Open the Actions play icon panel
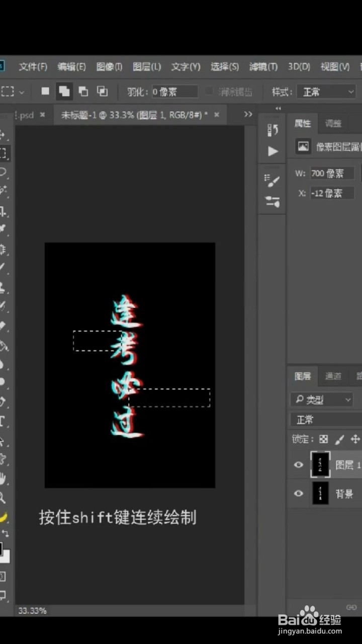This screenshot has width=362, height=644. click(273, 151)
